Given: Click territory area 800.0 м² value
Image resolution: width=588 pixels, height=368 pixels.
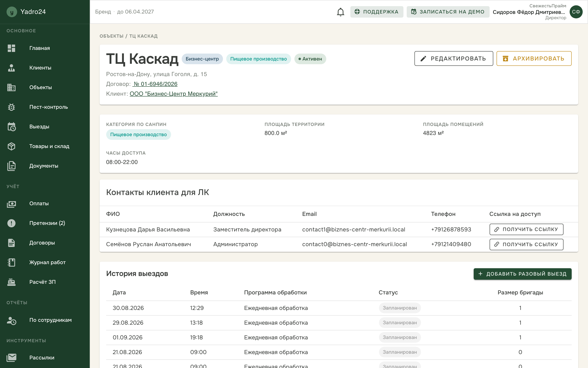Looking at the screenshot, I should click(x=276, y=133).
